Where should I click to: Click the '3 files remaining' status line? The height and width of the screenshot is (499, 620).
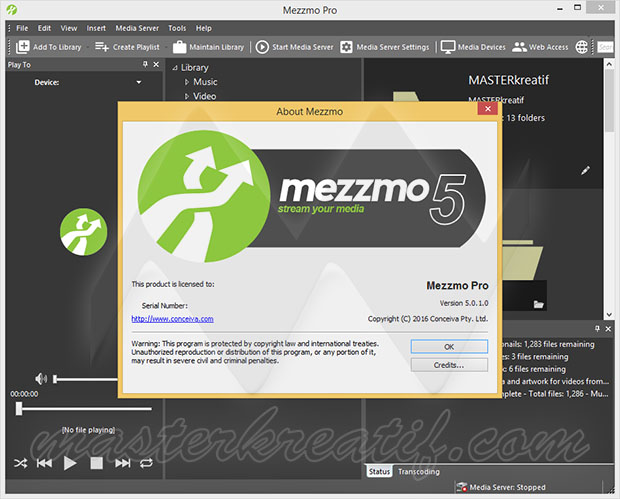point(536,356)
